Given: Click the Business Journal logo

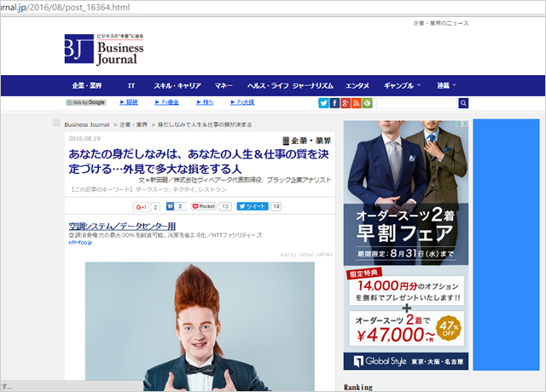Looking at the screenshot, I should coord(104,49).
